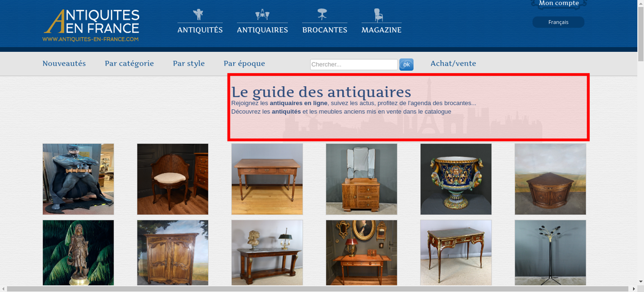Open the Antiquités en France logo homepage
Image resolution: width=644 pixels, height=292 pixels.
(91, 25)
